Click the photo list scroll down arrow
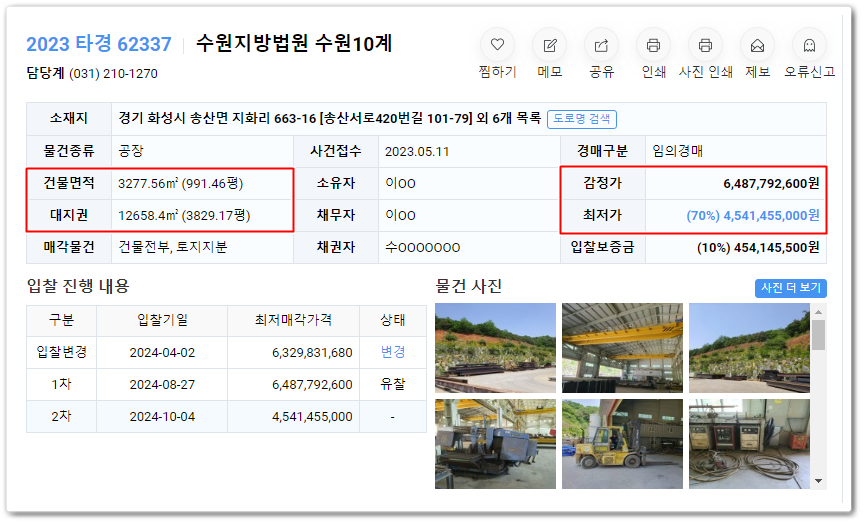The image size is (864, 524). tap(818, 481)
